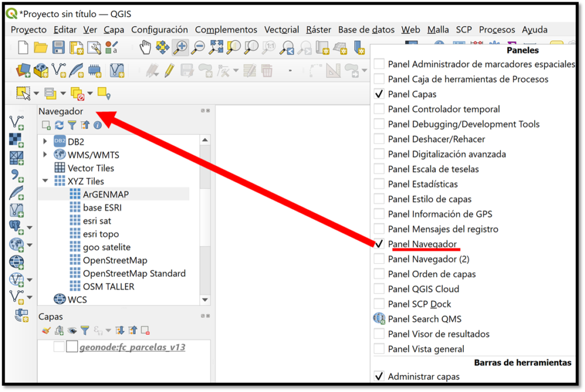Screen dimensions: 585x392
Task: Select the ArGENMAP tile layer
Action: coord(106,194)
